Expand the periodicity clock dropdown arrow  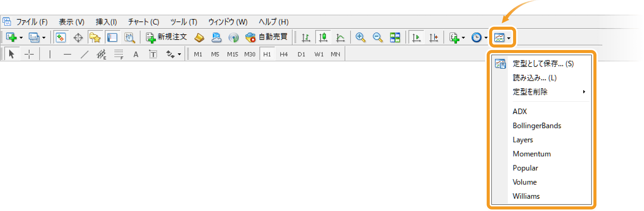(486, 38)
